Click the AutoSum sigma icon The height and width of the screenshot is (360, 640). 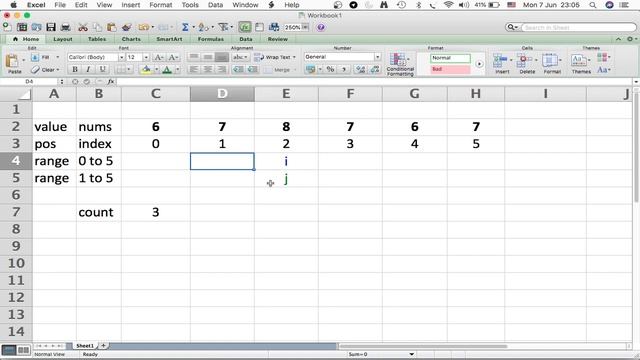point(185,27)
